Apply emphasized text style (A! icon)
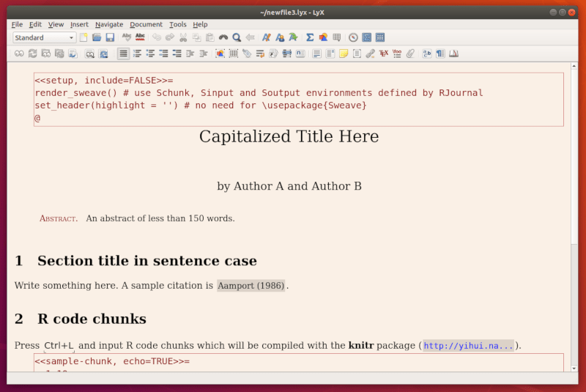Screen dimensions: 586x392 pyautogui.click(x=267, y=37)
